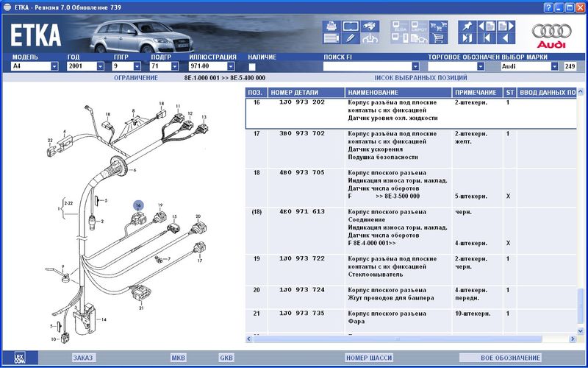
Task: Click the parts list scroll down arrow
Action: (x=581, y=331)
